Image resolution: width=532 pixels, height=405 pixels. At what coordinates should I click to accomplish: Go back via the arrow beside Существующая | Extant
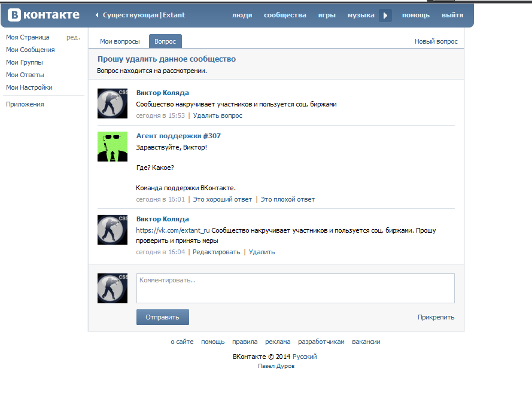coord(97,15)
